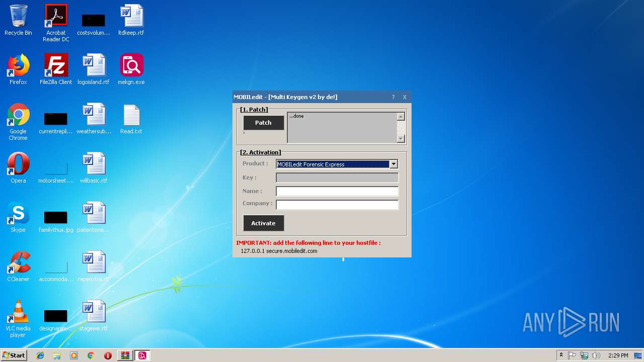Click the '127.0.0.1 secure.mobiledit.com' text
This screenshot has width=644, height=362.
279,251
